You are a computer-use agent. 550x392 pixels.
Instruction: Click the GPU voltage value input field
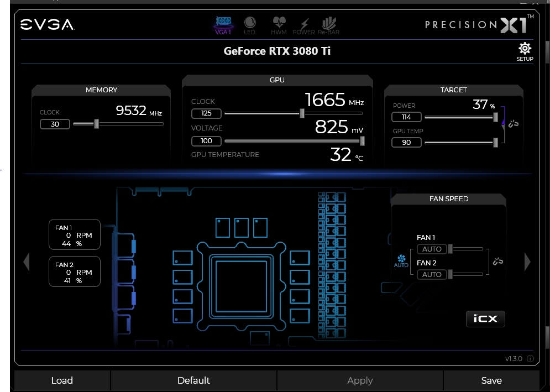click(206, 141)
